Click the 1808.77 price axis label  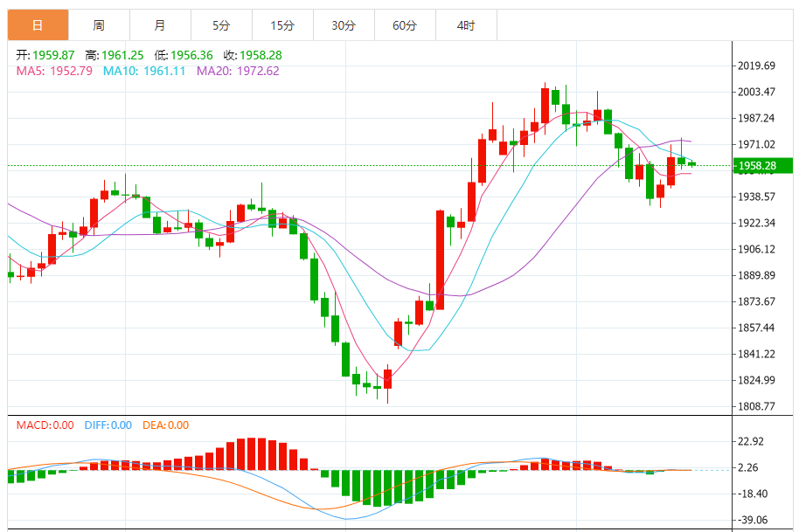[756, 406]
